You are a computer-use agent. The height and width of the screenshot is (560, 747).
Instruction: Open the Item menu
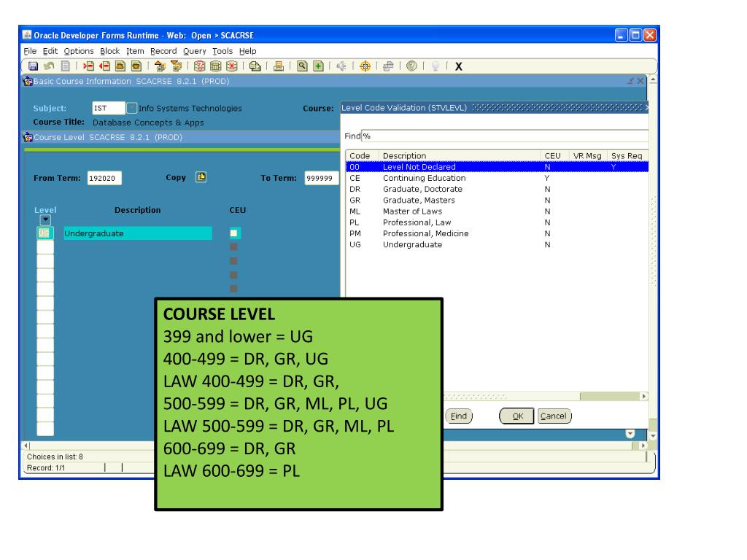[x=135, y=51]
